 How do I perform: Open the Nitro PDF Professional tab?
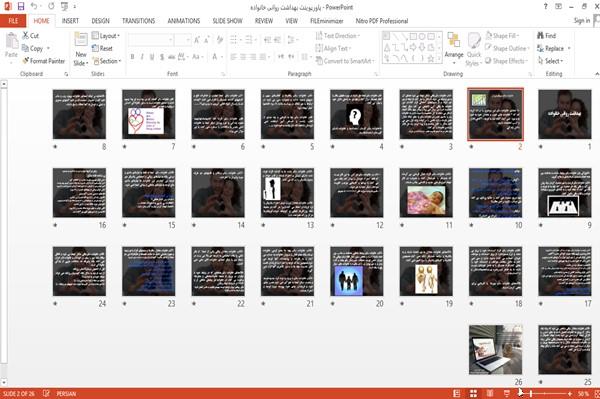[382, 21]
